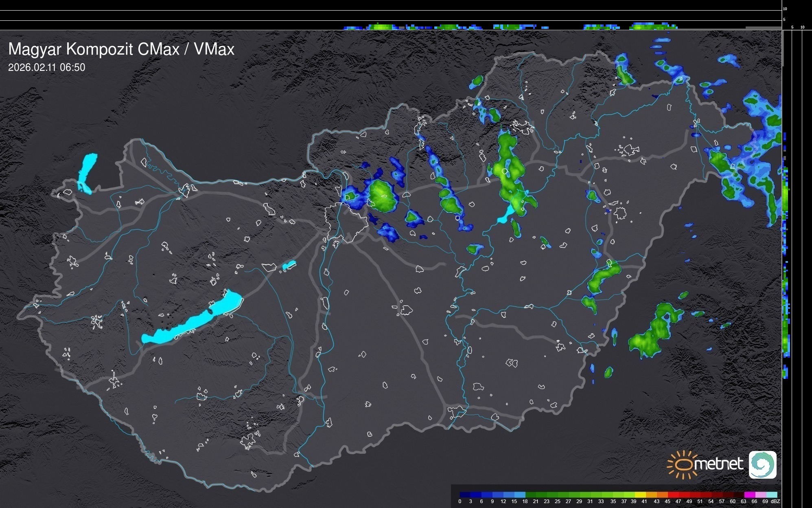Click the dBZ unit label in legend
Image resolution: width=812 pixels, height=508 pixels.
click(775, 501)
